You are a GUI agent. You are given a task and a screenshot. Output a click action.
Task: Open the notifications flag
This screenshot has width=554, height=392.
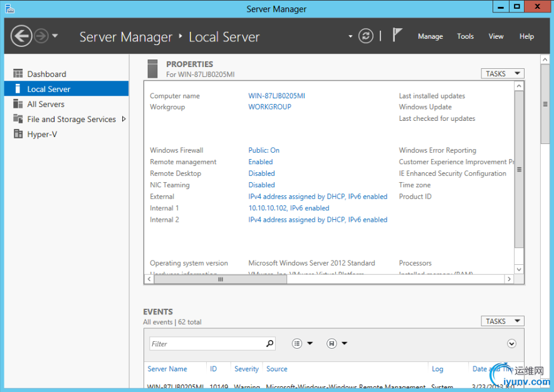point(397,35)
